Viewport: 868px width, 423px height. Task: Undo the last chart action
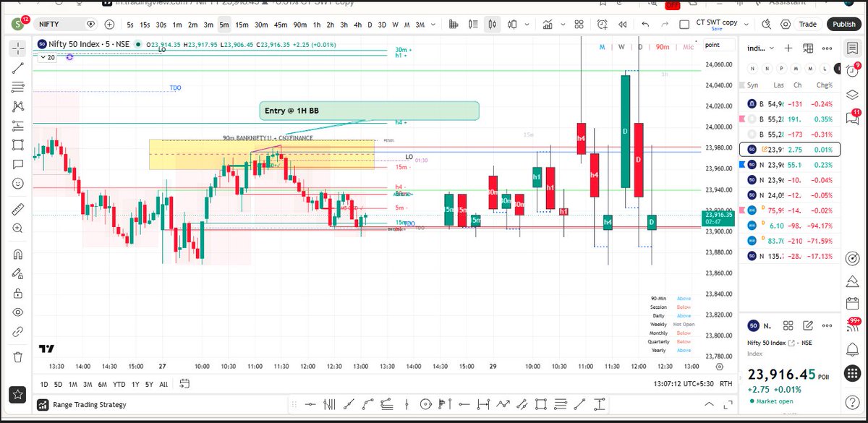644,24
